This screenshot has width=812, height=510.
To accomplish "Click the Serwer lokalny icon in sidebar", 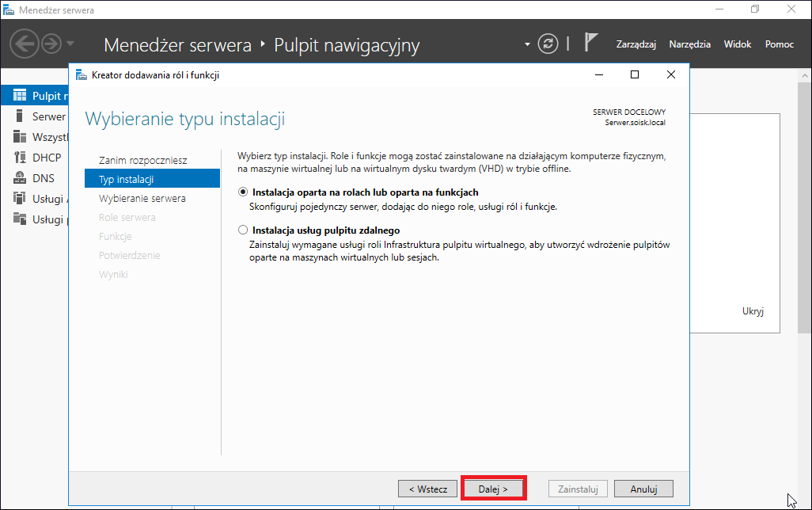I will [20, 116].
